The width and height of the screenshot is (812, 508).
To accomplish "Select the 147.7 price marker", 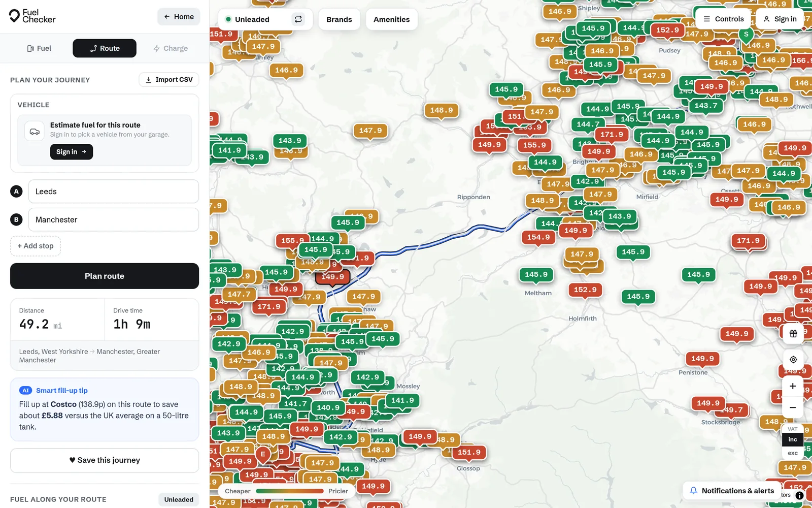I will 239,294.
